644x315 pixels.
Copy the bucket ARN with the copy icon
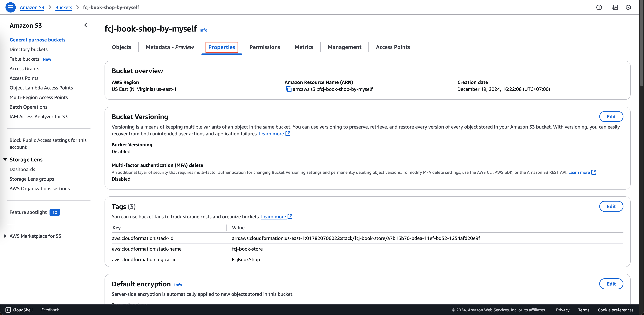(x=289, y=89)
